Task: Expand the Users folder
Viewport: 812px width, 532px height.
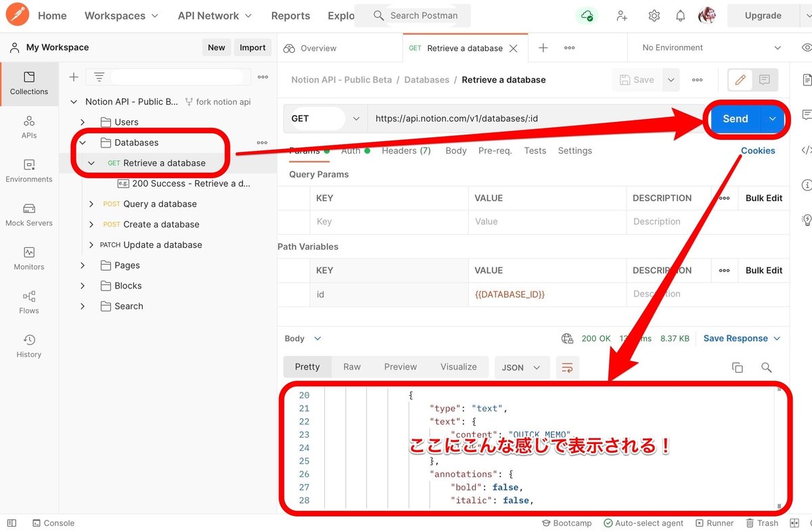Action: pyautogui.click(x=83, y=123)
